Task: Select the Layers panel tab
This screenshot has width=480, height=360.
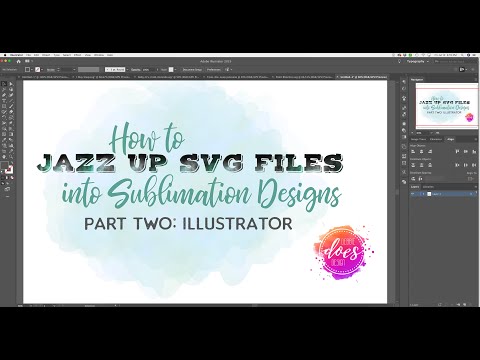Action: pos(415,187)
